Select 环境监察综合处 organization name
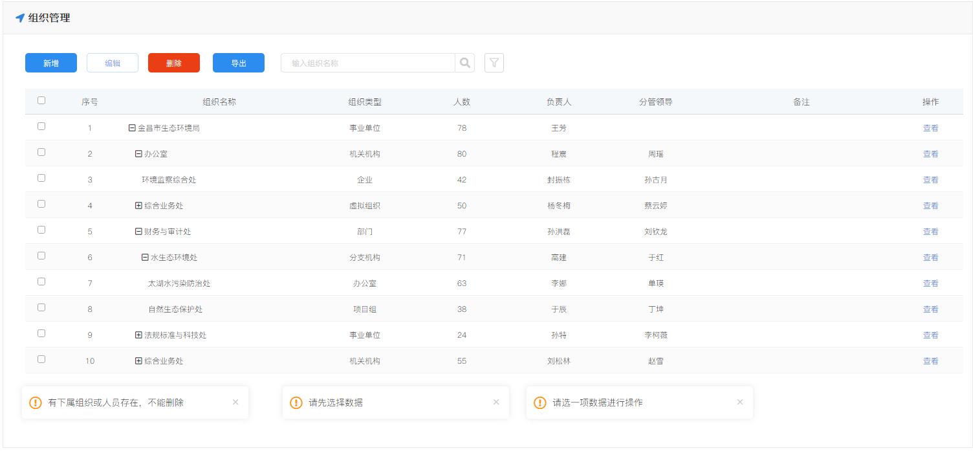980x453 pixels. click(x=169, y=180)
